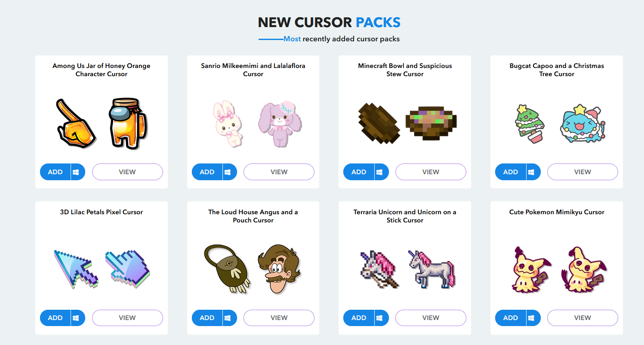The width and height of the screenshot is (644, 345).
Task: Click Windows icon on 3D Lilac Petals pack
Action: 76,318
